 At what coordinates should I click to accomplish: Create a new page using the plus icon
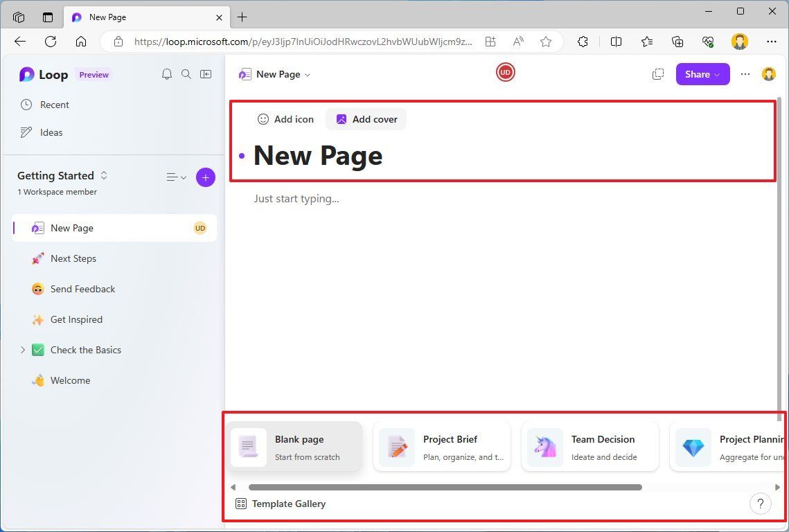click(205, 177)
